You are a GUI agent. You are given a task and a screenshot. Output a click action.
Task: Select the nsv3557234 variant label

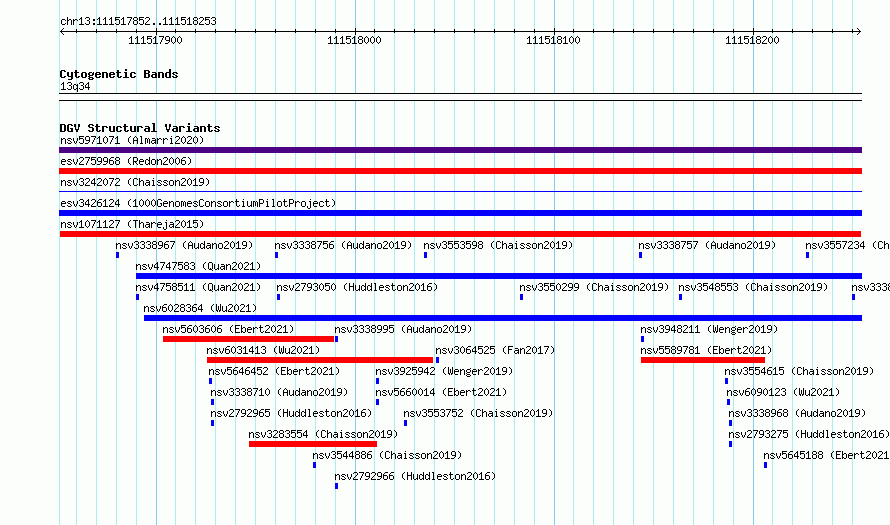pyautogui.click(x=847, y=245)
